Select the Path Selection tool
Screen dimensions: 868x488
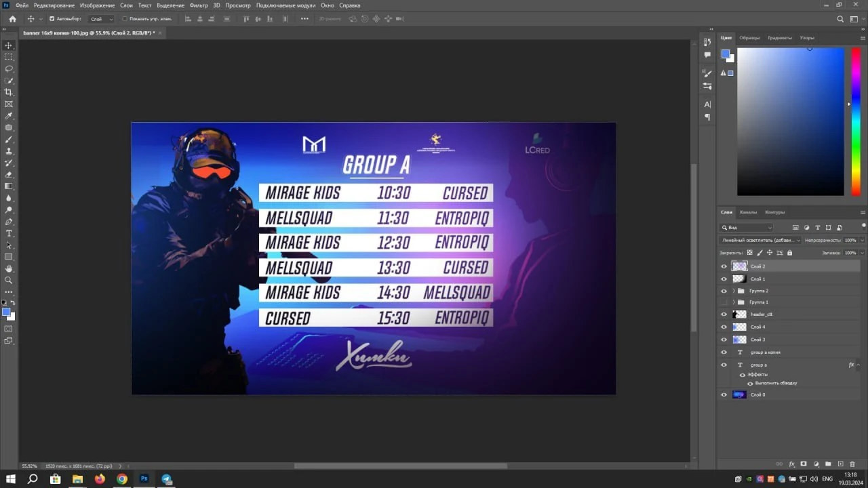coord(9,245)
